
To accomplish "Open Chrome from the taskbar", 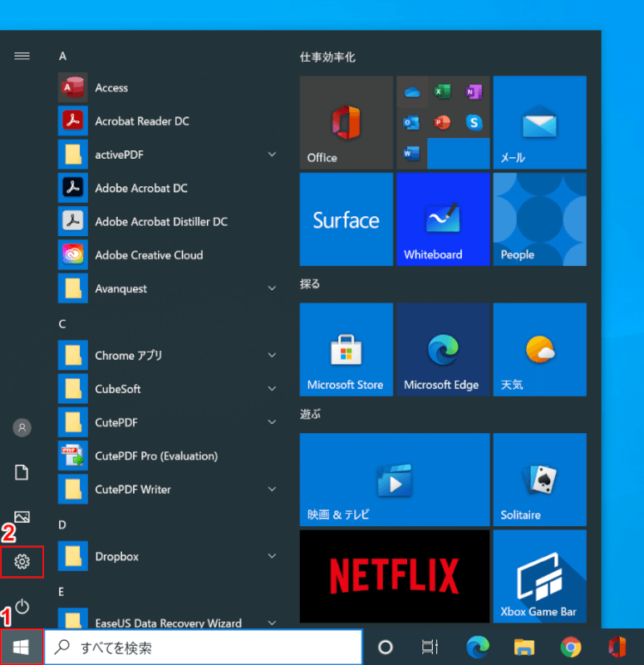I will 571,648.
